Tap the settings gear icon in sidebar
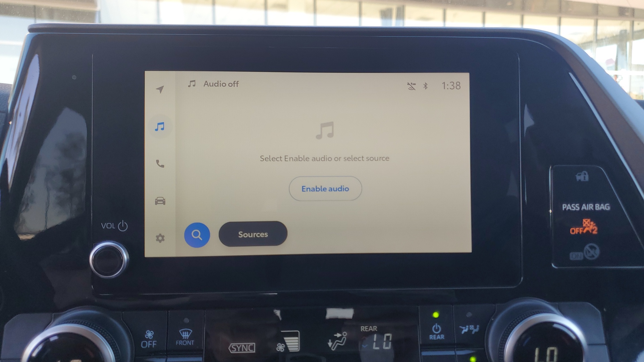The height and width of the screenshot is (362, 644). pyautogui.click(x=160, y=237)
